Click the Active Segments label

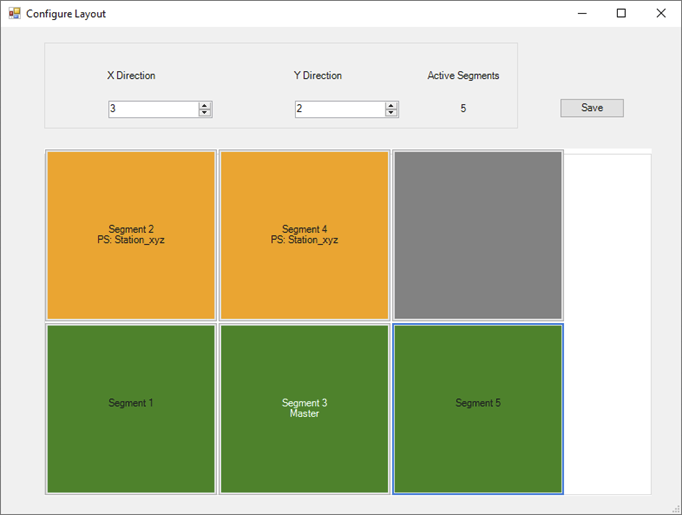[x=463, y=75]
